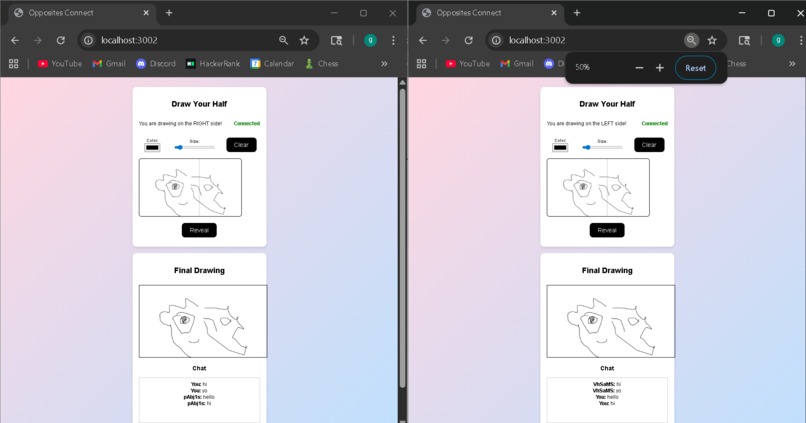Click the left window address bar URL

tap(129, 40)
